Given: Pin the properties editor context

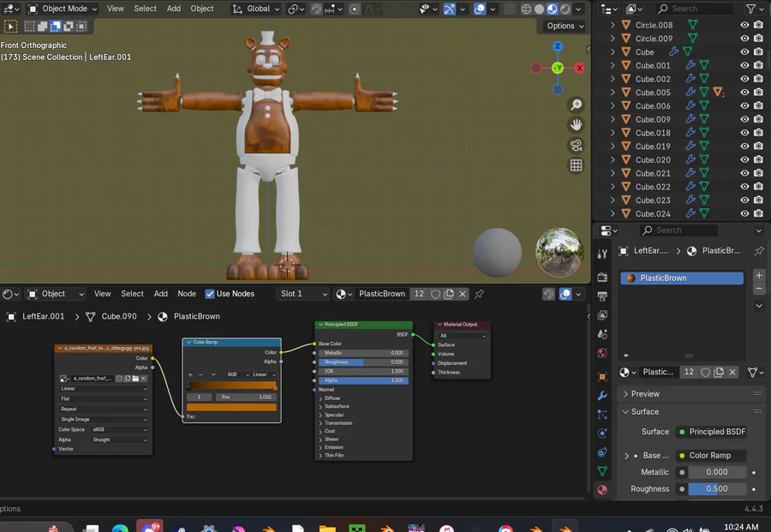Looking at the screenshot, I should [759, 251].
